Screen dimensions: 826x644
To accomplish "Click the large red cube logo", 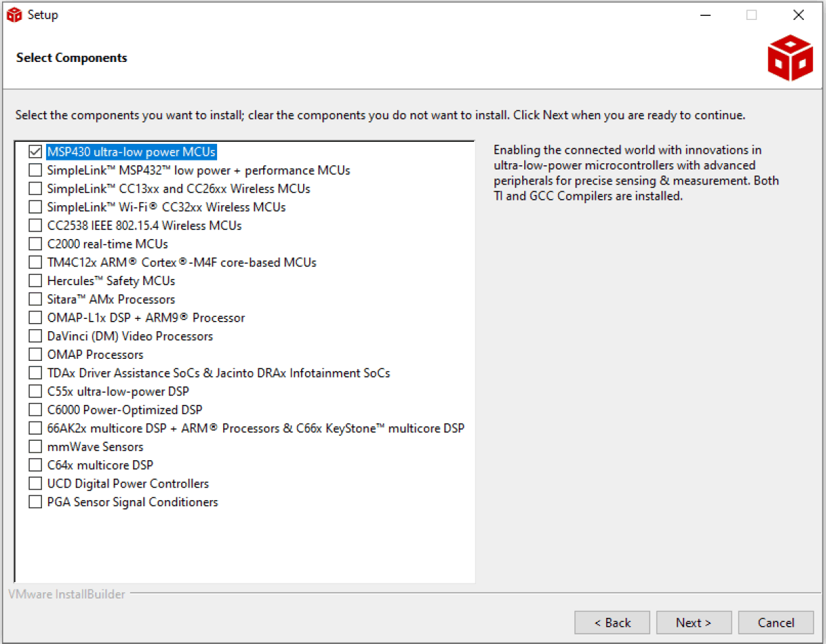I will (x=790, y=58).
